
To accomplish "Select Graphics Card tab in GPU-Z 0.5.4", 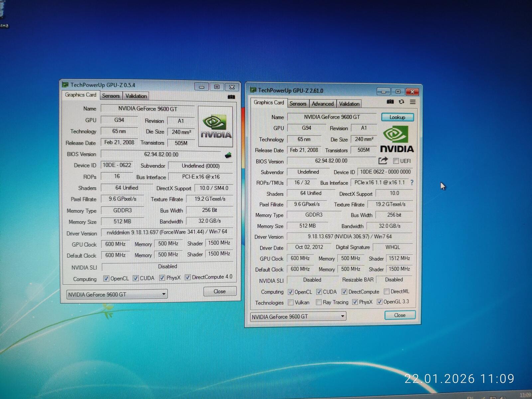I will pyautogui.click(x=80, y=95).
